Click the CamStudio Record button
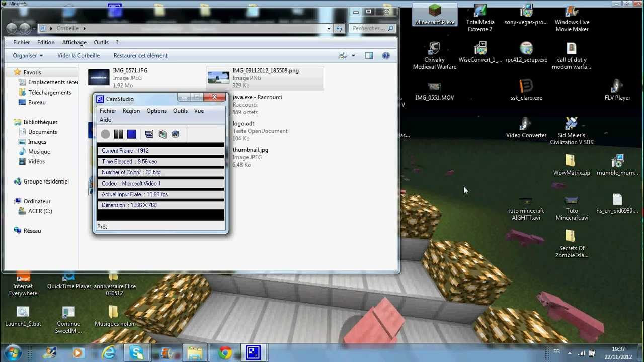This screenshot has height=362, width=644. 105,134
